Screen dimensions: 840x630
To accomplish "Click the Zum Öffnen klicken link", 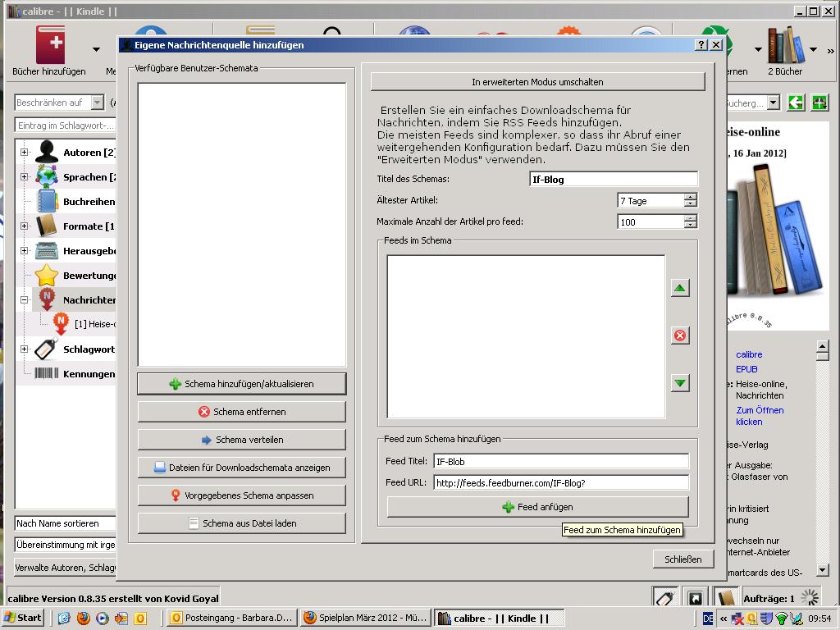I will [x=760, y=416].
